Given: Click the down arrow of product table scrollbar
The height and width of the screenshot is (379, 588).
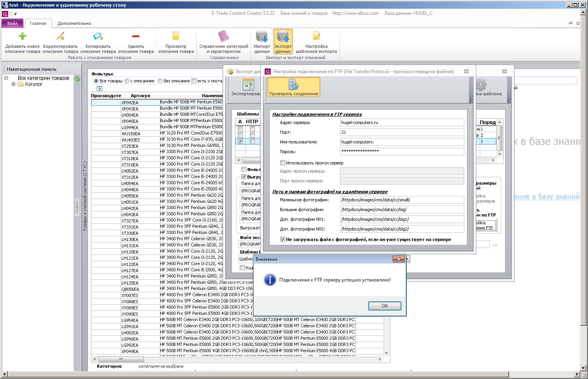Looking at the screenshot, I should 387,353.
